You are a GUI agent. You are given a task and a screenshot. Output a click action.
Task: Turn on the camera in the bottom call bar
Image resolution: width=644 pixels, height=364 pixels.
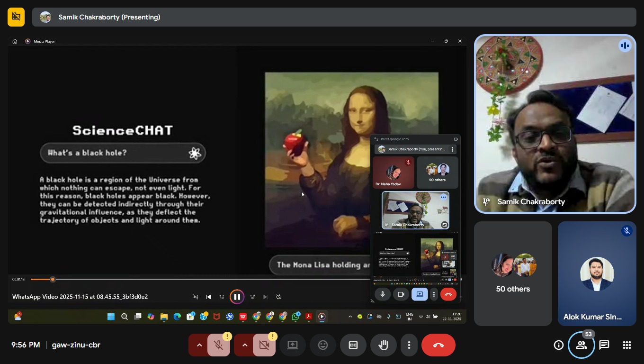(264, 345)
